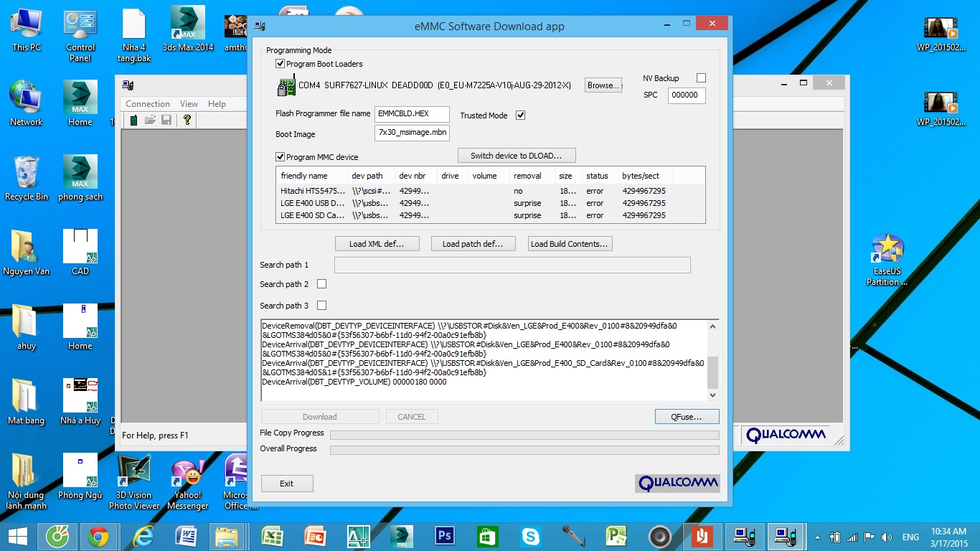The image size is (980, 551).
Task: Open File Explorer from the taskbar
Action: coord(227,536)
